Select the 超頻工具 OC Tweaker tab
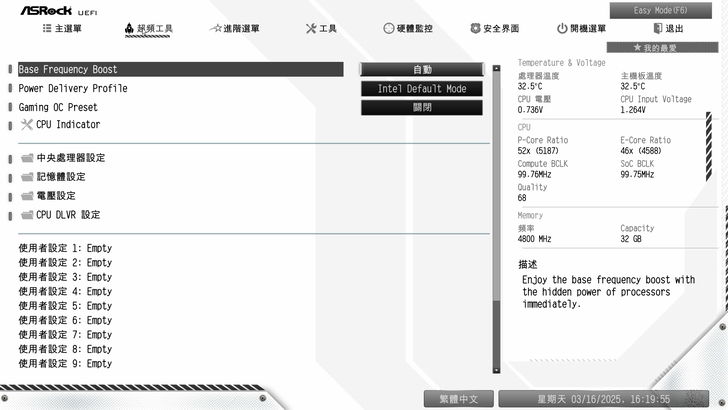The width and height of the screenshot is (728, 410). coord(149,29)
